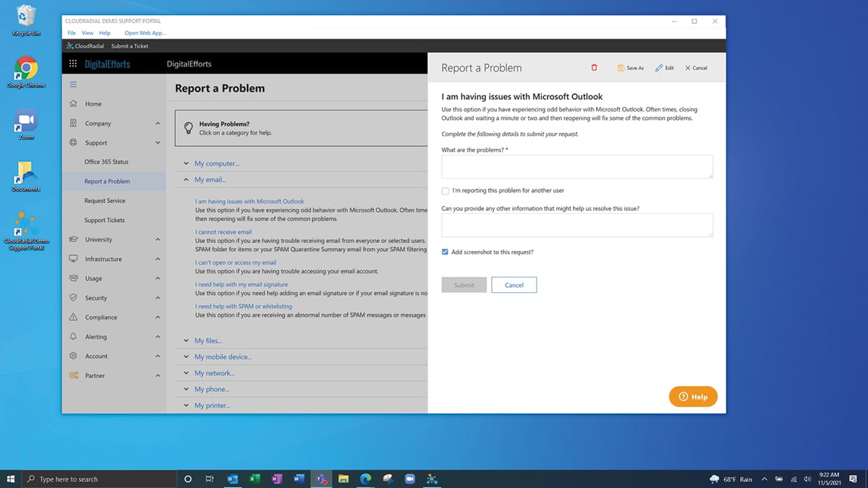
Task: Open the Help menu
Action: 105,33
